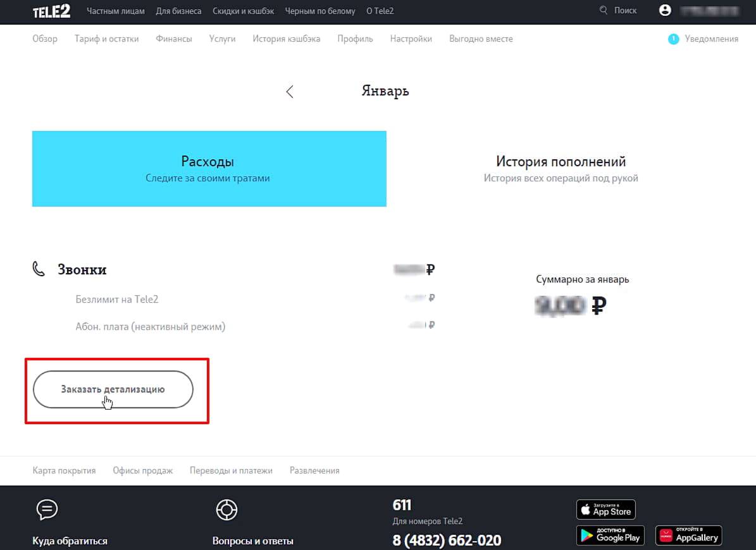Open the Финансы menu item
756x550 pixels.
(174, 39)
